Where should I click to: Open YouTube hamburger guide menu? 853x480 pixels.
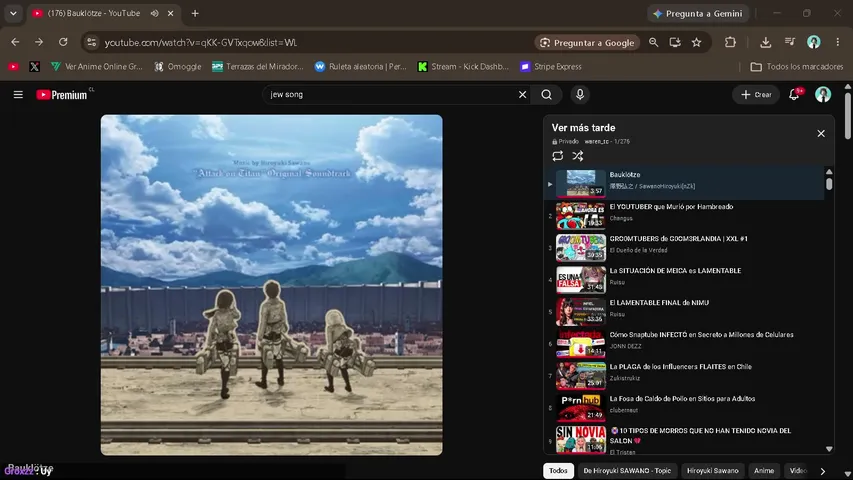coord(18,95)
